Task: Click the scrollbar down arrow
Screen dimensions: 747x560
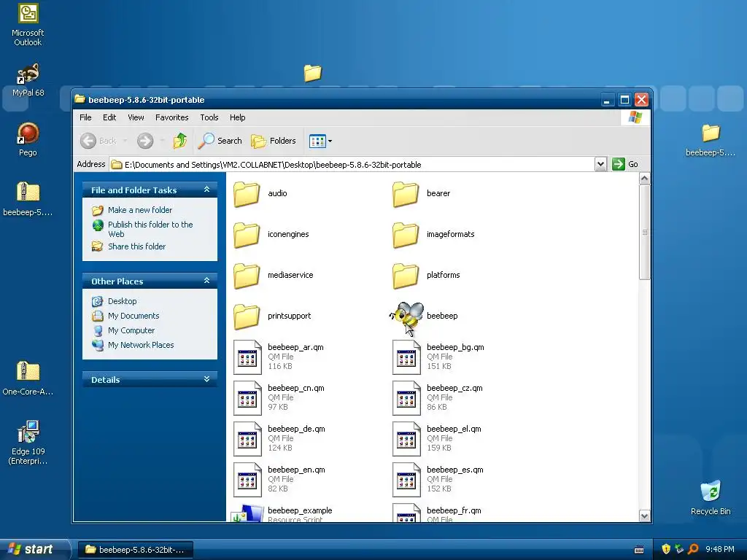Action: 644,516
